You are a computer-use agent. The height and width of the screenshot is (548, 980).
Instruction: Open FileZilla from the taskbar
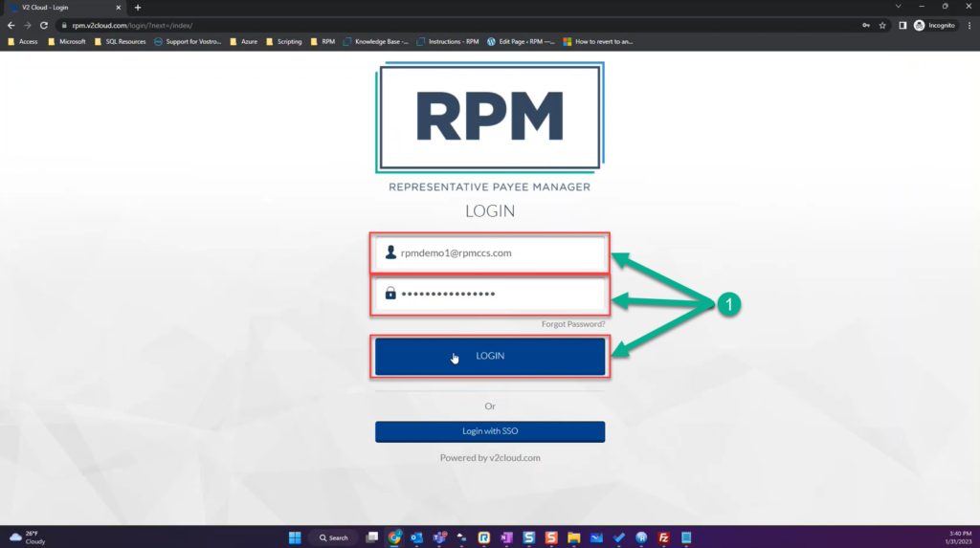[664, 537]
